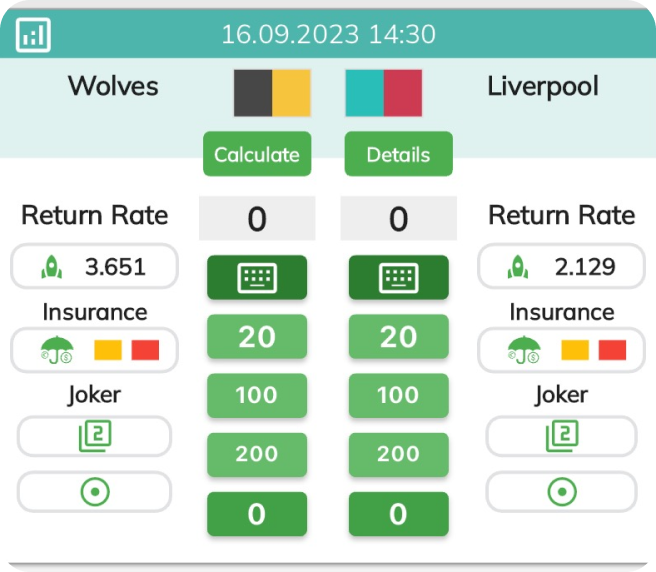Click the Liverpool return rate rocket
This screenshot has height=572, width=656.
pos(518,267)
